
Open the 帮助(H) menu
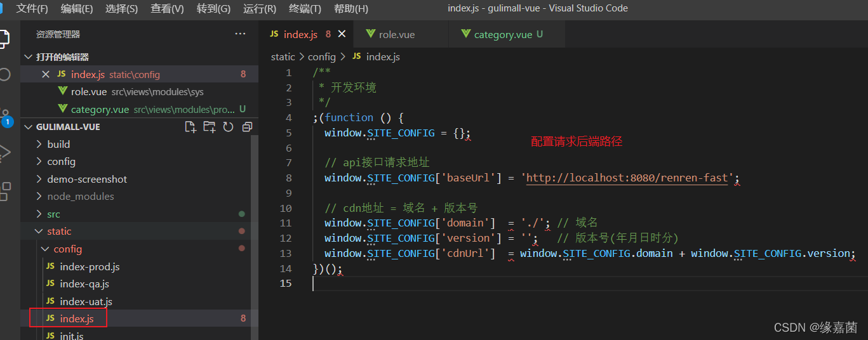click(x=351, y=9)
